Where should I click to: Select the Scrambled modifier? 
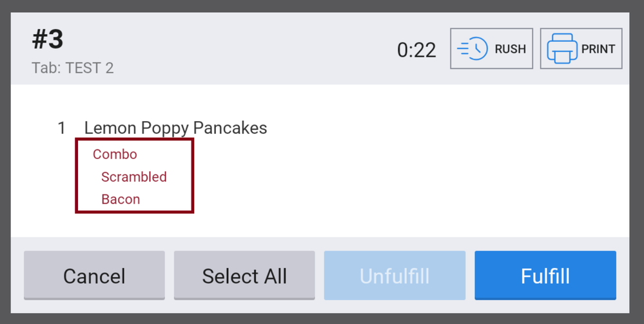(133, 176)
